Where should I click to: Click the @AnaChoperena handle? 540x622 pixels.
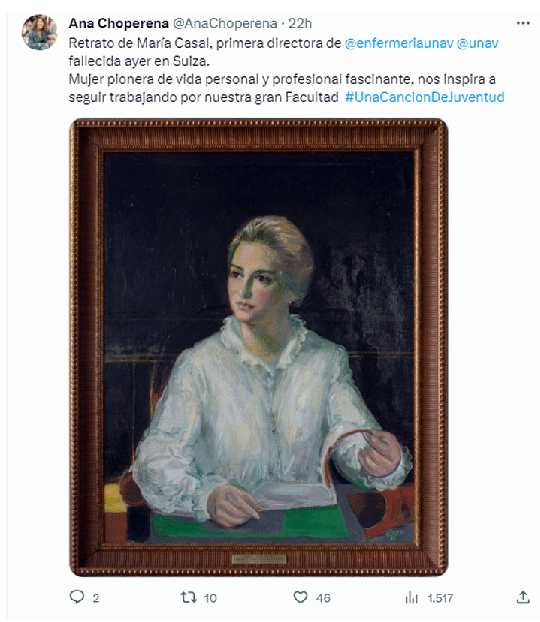coord(225,24)
